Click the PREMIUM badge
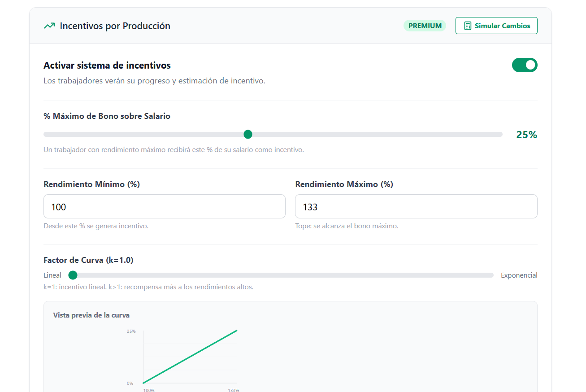This screenshot has height=392, width=586. [x=424, y=26]
